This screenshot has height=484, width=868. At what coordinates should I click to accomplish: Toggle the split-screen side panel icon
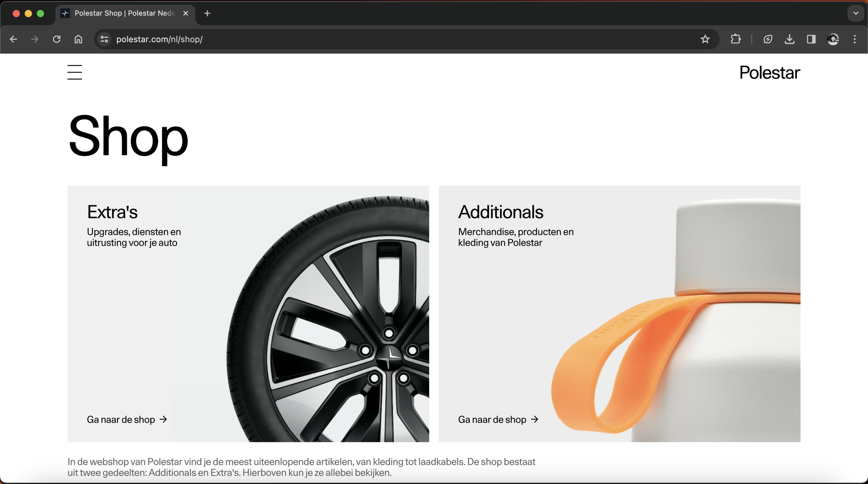click(811, 39)
